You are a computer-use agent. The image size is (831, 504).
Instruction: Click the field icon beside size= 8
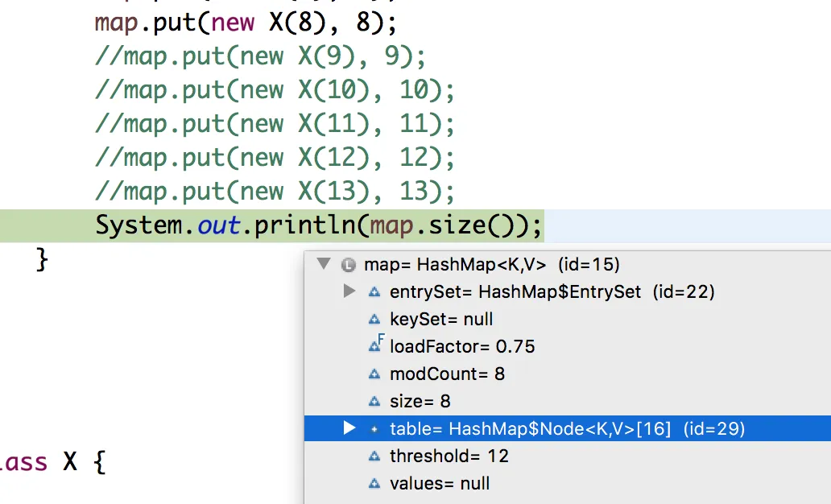tap(374, 401)
